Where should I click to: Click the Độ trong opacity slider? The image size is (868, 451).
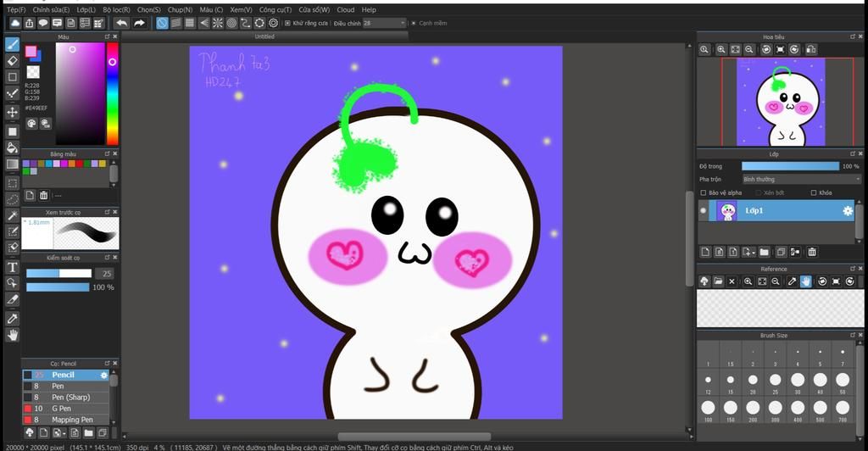click(791, 166)
